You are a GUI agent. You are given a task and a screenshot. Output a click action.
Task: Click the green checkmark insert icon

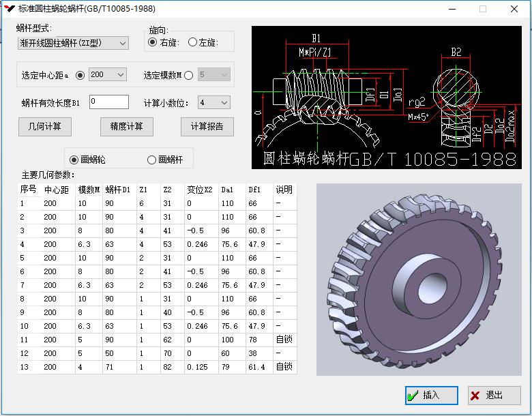(412, 396)
